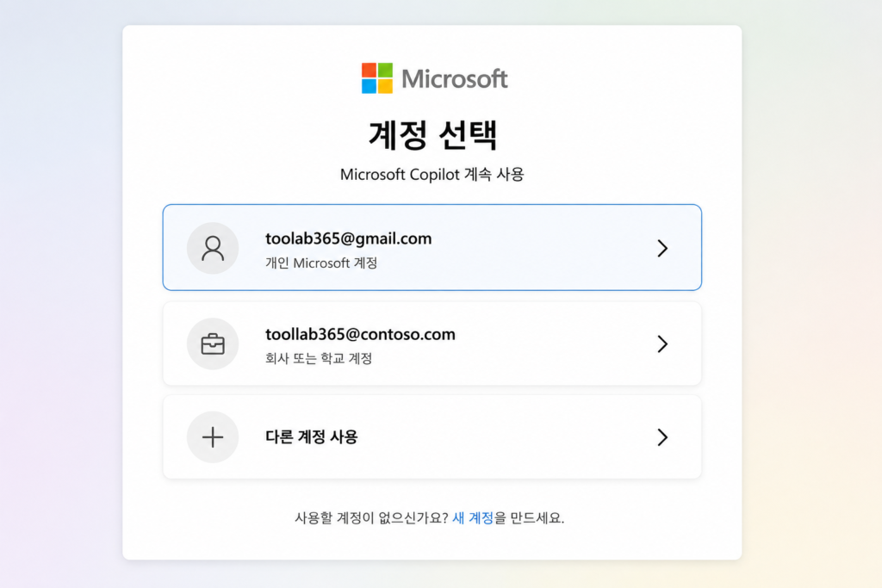Viewport: 882px width, 588px height.
Task: Click the person avatar icon for toolab365@gmail.com
Action: tap(213, 248)
